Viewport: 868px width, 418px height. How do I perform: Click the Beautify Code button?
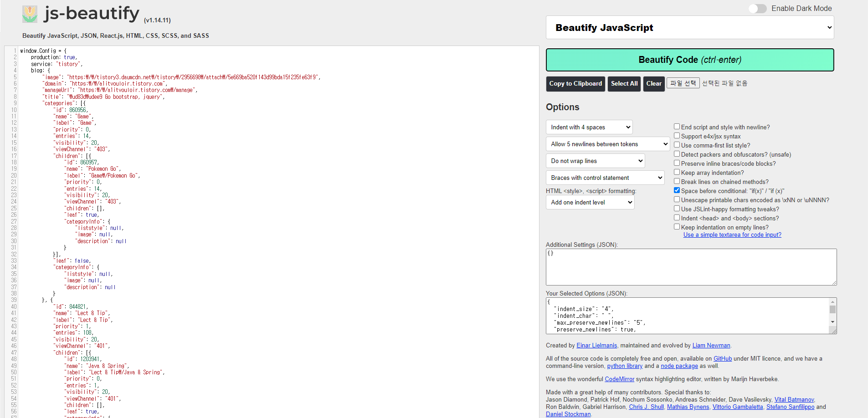(690, 60)
